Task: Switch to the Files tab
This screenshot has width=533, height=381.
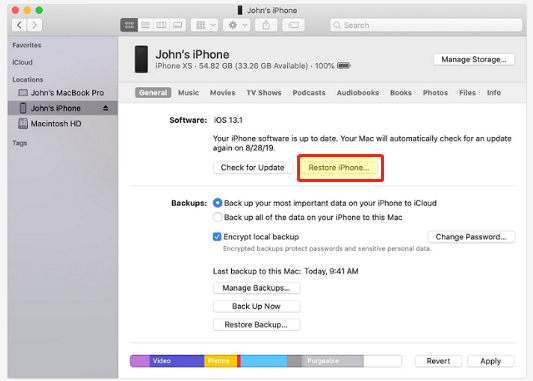Action: coord(467,92)
